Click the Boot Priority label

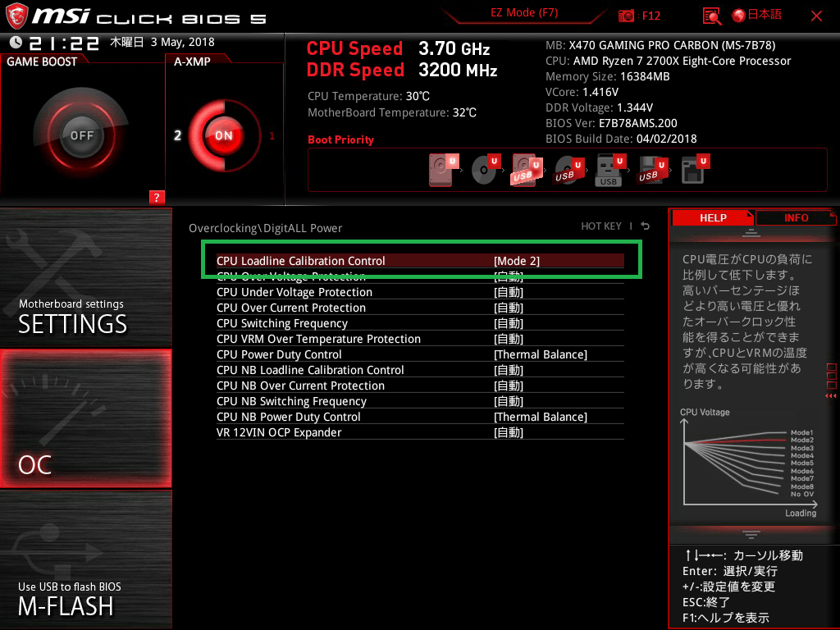340,139
